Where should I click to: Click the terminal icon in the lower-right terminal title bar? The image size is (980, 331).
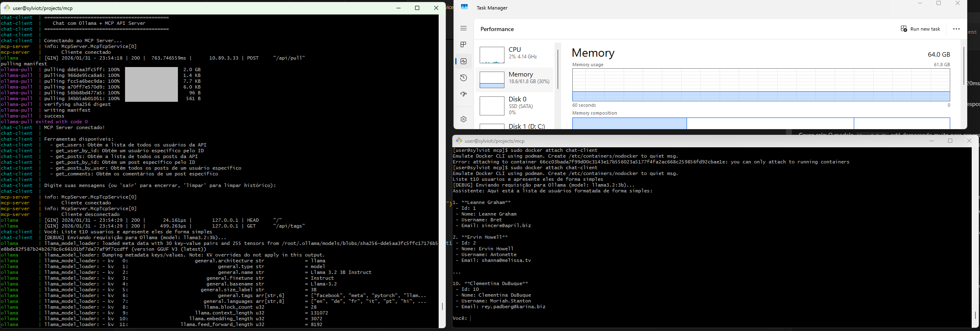click(459, 141)
